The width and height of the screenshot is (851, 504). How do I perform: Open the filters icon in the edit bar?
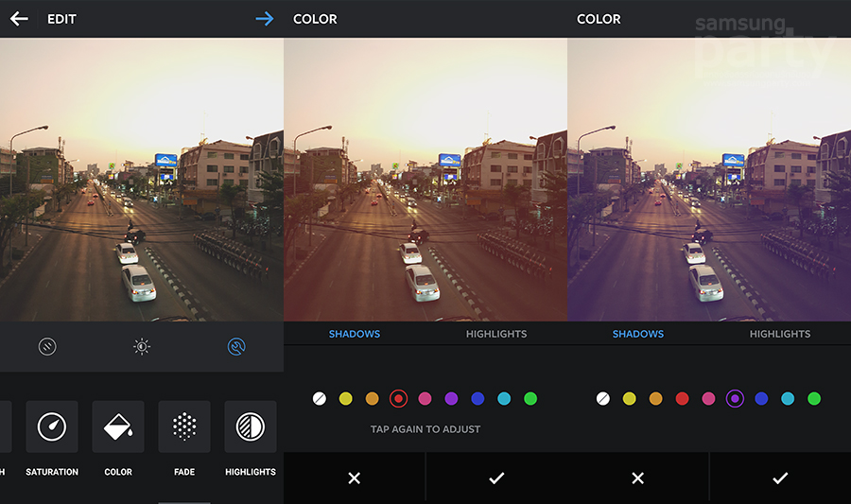[47, 347]
